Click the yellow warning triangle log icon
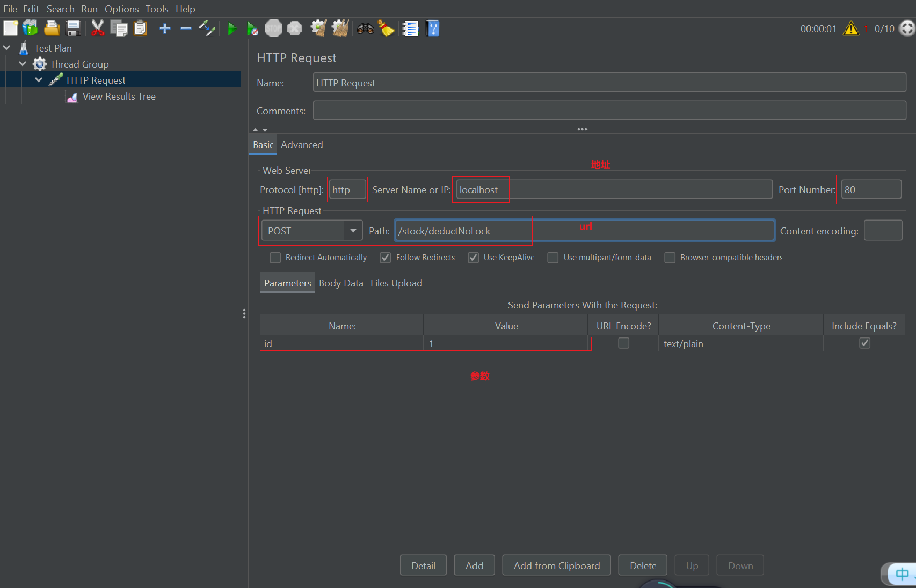Screen dimensions: 916x588 pyautogui.click(x=851, y=28)
